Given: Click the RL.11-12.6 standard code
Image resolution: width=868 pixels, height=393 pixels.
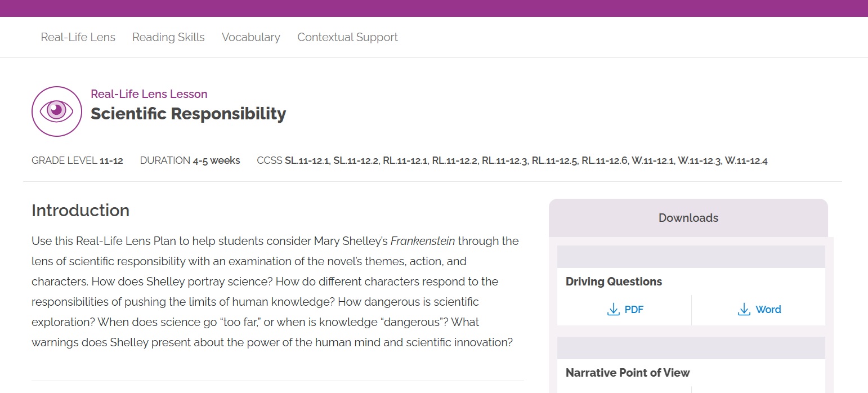Looking at the screenshot, I should (x=604, y=161).
